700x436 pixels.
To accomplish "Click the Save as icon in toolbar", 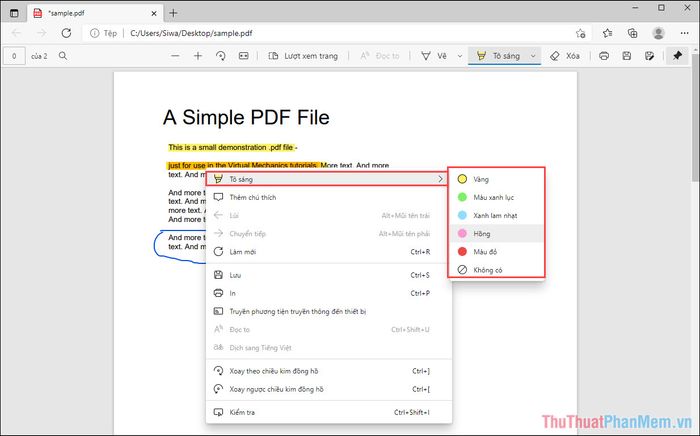I will (650, 56).
